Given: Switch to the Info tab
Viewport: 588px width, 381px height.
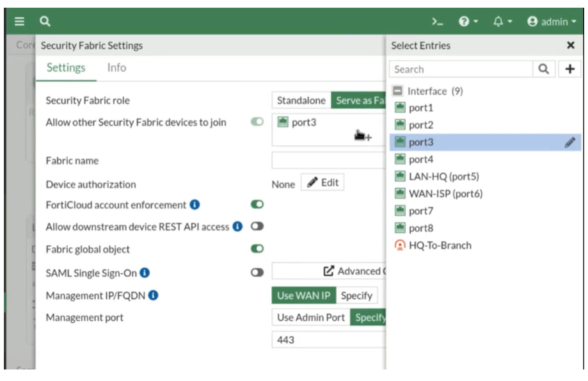Looking at the screenshot, I should click(116, 68).
